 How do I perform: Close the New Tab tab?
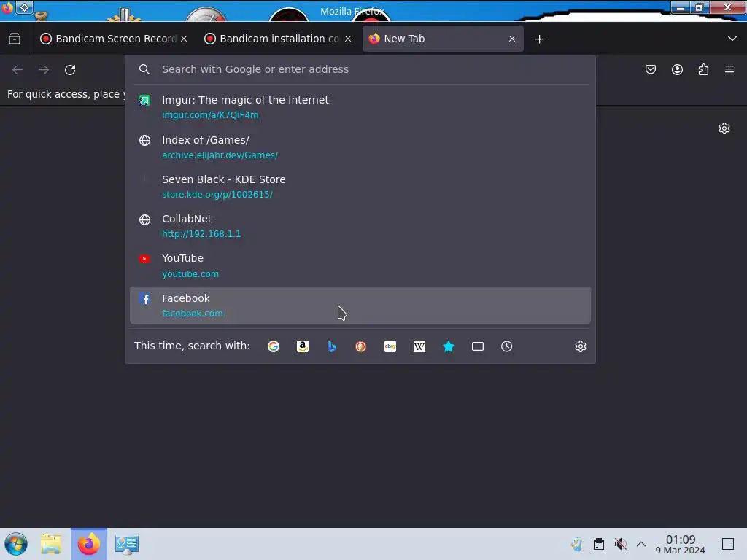point(512,39)
